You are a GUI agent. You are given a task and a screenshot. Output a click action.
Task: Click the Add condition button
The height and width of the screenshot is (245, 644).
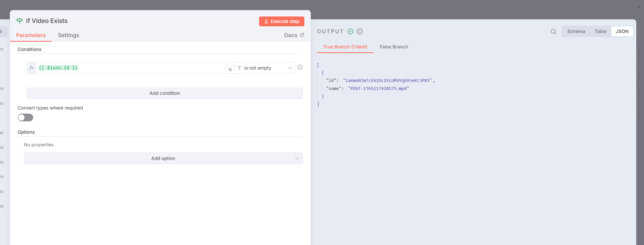pos(165,93)
